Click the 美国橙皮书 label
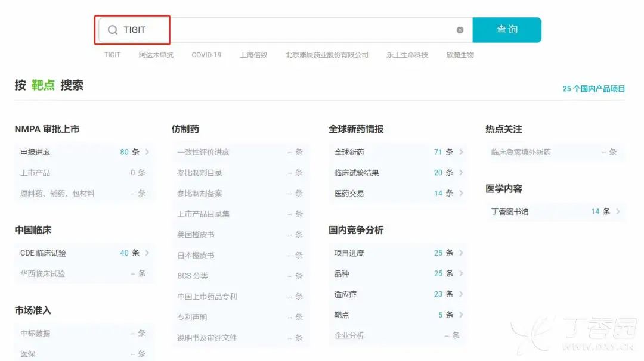 click(196, 235)
